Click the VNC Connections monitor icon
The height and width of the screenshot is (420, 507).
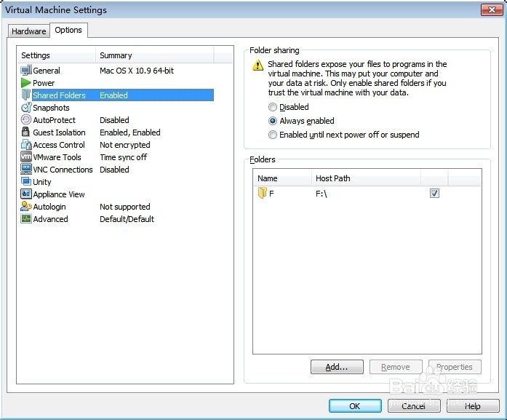26,169
